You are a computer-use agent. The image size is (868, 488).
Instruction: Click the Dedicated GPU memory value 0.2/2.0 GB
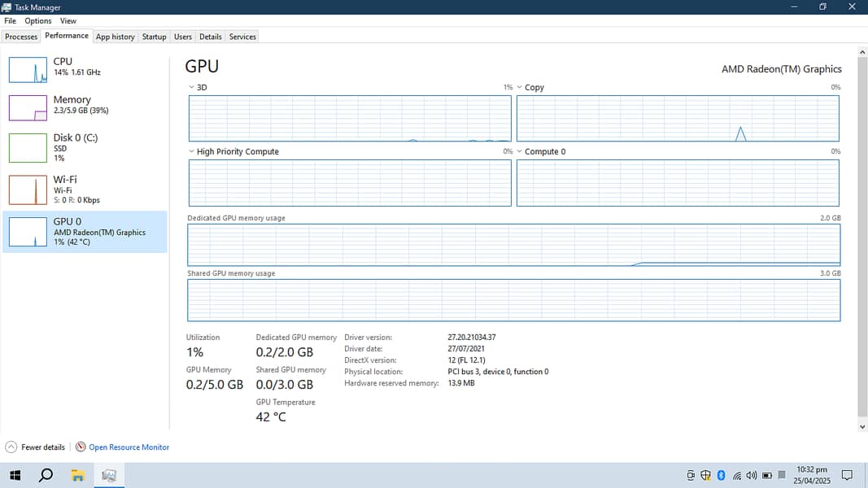[285, 352]
